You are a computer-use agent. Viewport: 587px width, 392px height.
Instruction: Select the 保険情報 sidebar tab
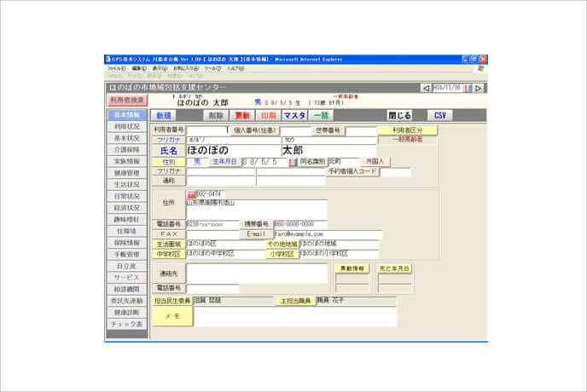[127, 243]
